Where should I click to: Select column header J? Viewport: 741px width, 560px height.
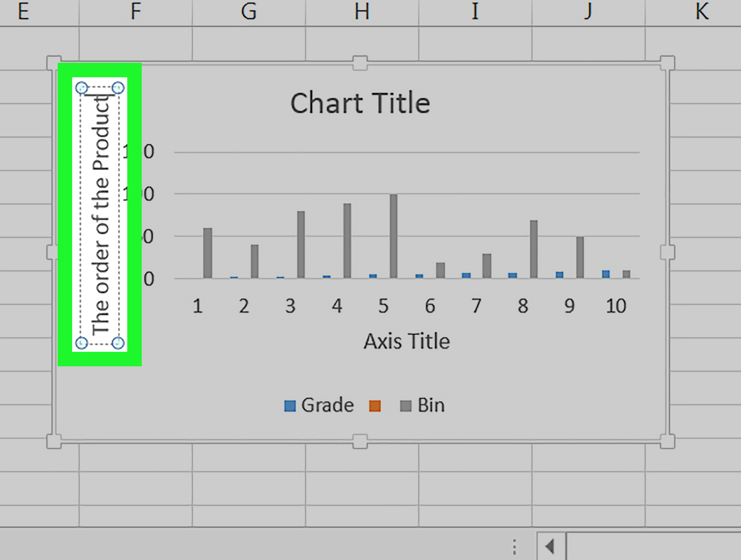[x=588, y=12]
